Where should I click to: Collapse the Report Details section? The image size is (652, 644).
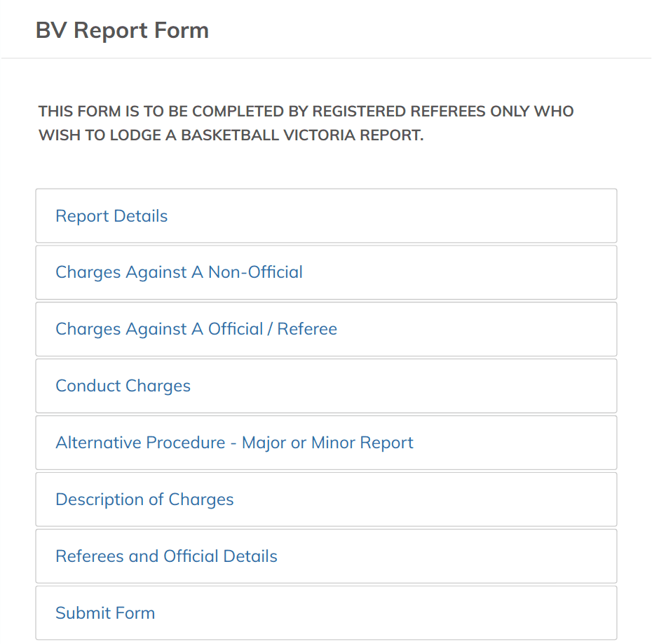point(111,216)
